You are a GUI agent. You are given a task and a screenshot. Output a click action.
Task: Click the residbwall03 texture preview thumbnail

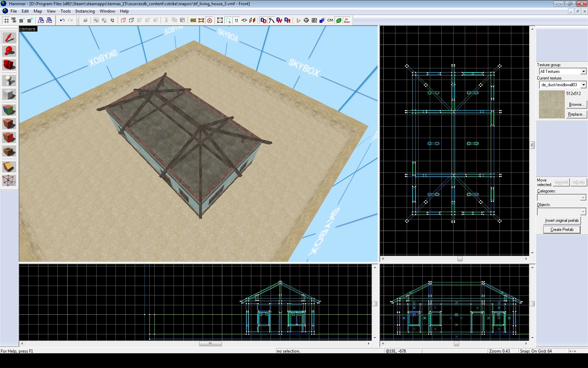[552, 104]
